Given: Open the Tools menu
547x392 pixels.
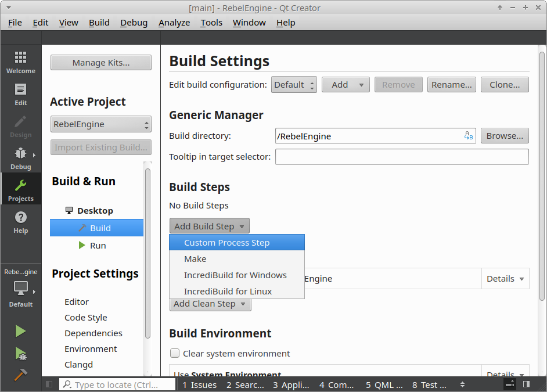Looking at the screenshot, I should click(x=211, y=23).
